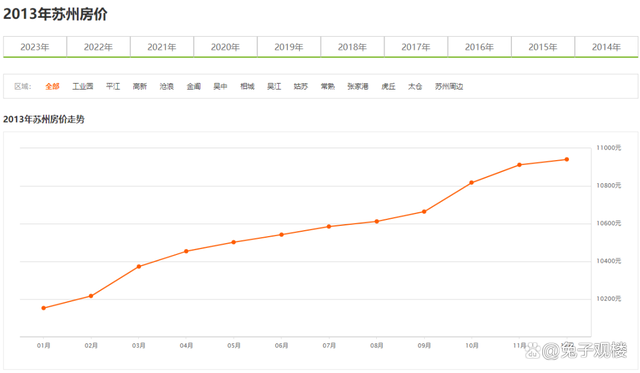Switch to the 2019年 tab
The width and height of the screenshot is (640, 373).
point(289,47)
